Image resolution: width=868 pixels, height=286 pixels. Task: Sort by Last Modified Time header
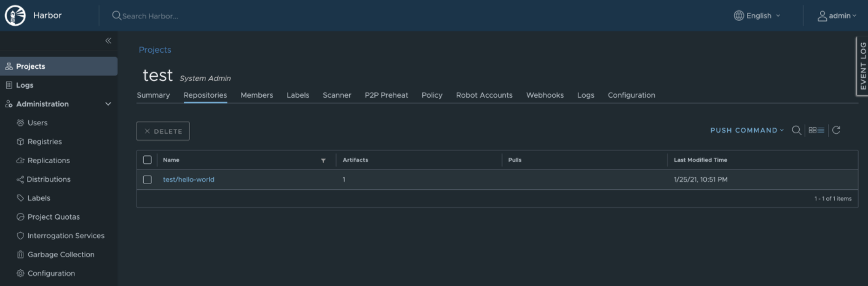point(700,160)
